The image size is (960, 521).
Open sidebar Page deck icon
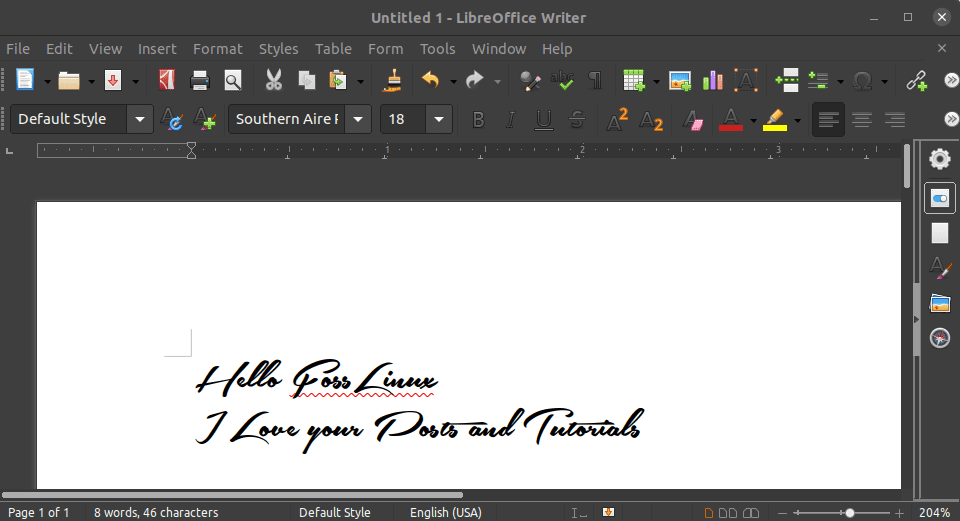point(940,233)
